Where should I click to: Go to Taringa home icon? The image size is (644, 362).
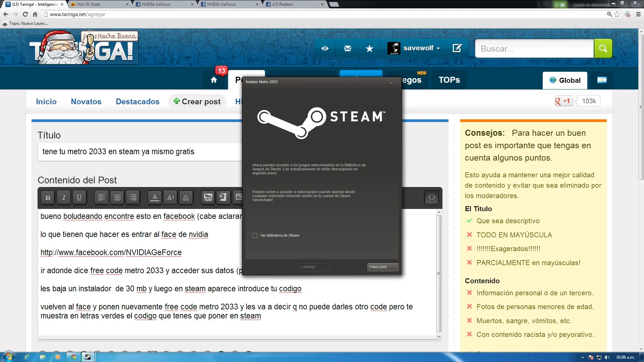tap(214, 80)
